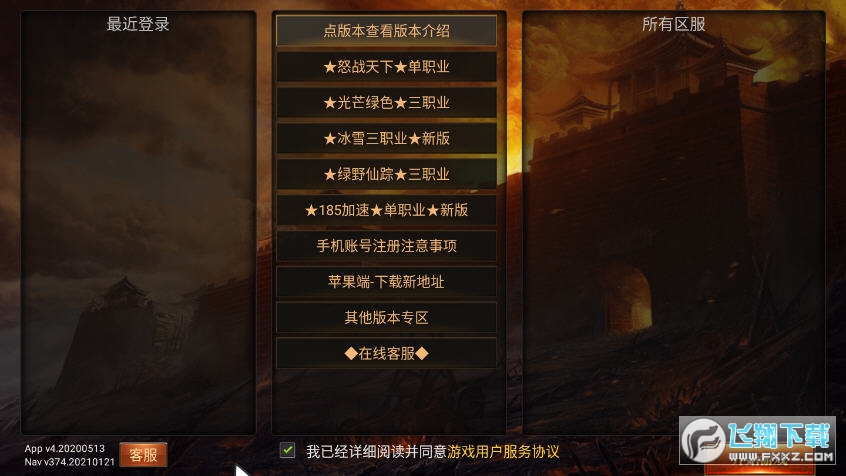The width and height of the screenshot is (846, 476).
Task: Choose the ★光芒绿色★三职业 version
Action: click(x=386, y=103)
